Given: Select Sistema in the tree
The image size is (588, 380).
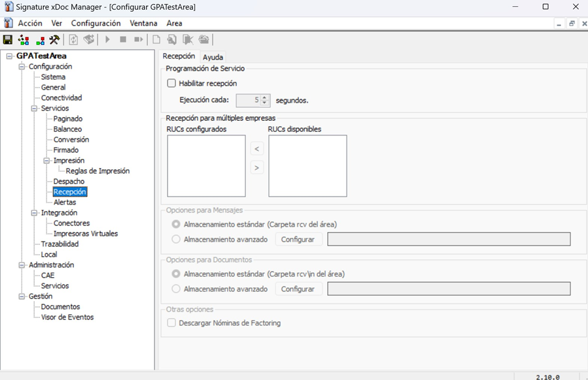Looking at the screenshot, I should (x=53, y=77).
